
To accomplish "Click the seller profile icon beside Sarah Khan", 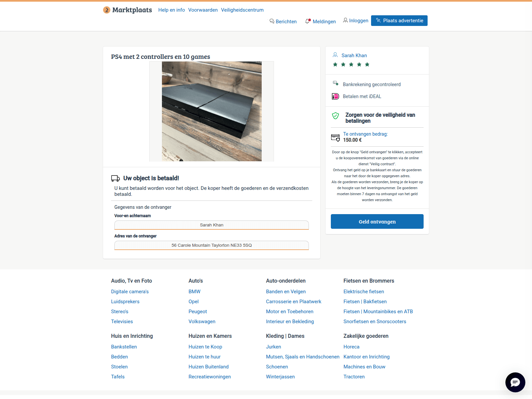I will tap(335, 55).
